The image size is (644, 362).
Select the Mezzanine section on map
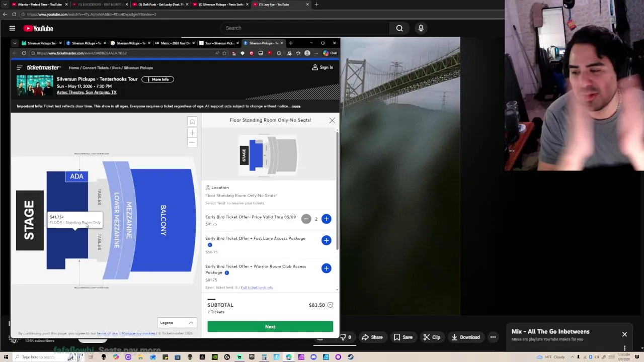coord(129,220)
